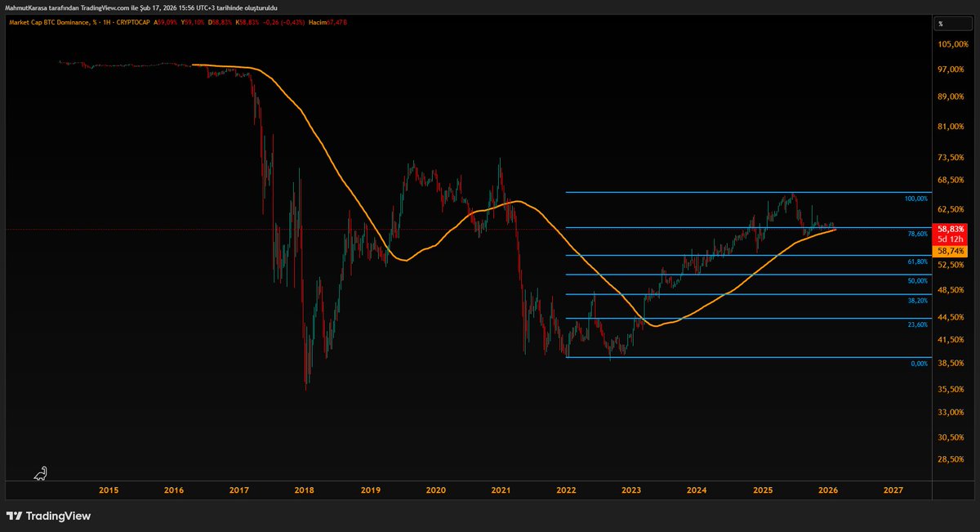Click the 2016 year label on time axis
The height and width of the screenshot is (532, 980).
point(174,490)
